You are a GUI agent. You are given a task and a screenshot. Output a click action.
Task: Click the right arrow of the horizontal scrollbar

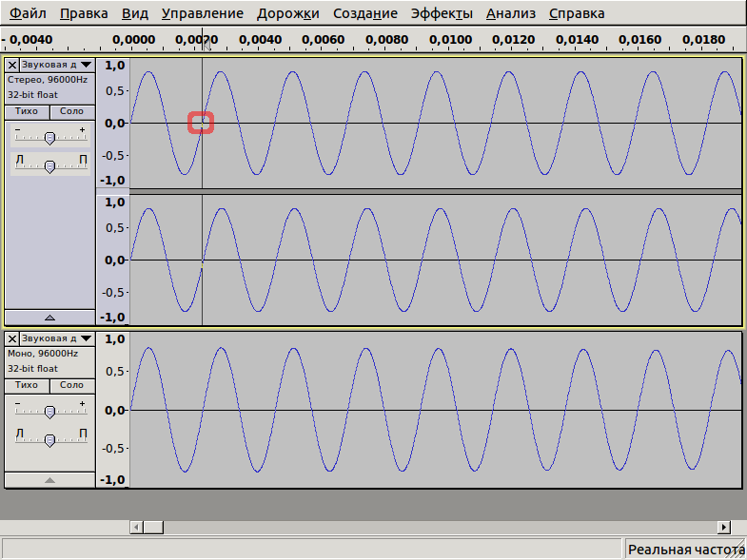pos(724,527)
